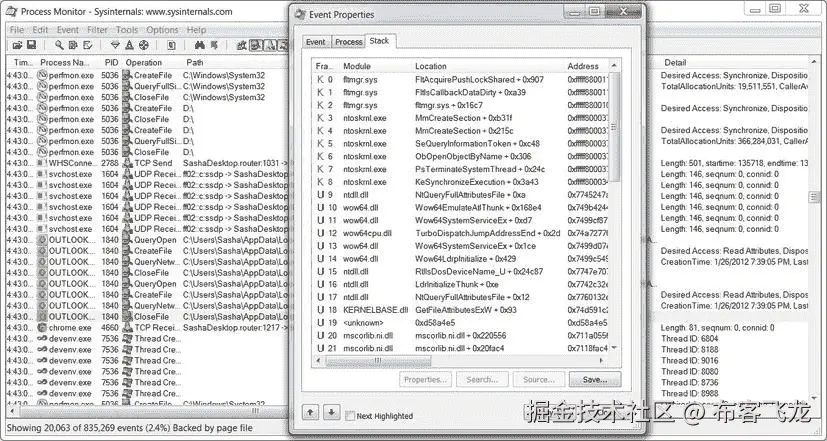
Task: Click the TCP Send operation icon
Action: (x=127, y=163)
